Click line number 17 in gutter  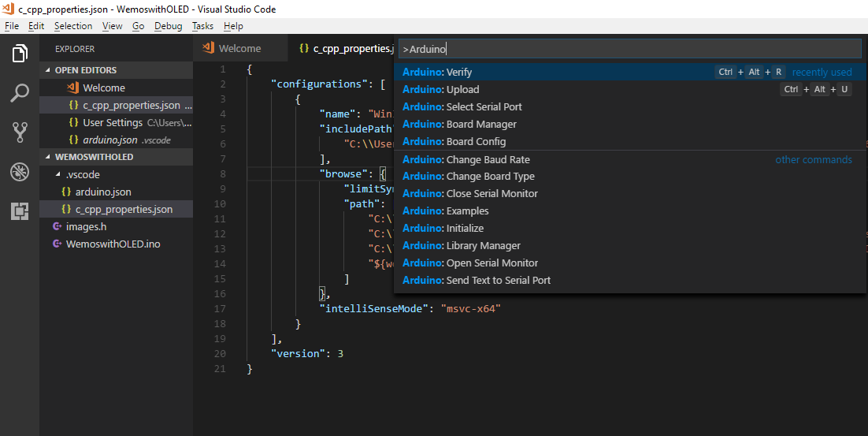click(221, 308)
